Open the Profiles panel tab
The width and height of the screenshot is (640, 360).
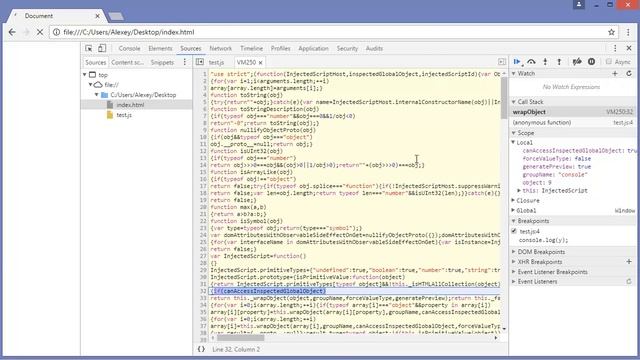point(280,48)
